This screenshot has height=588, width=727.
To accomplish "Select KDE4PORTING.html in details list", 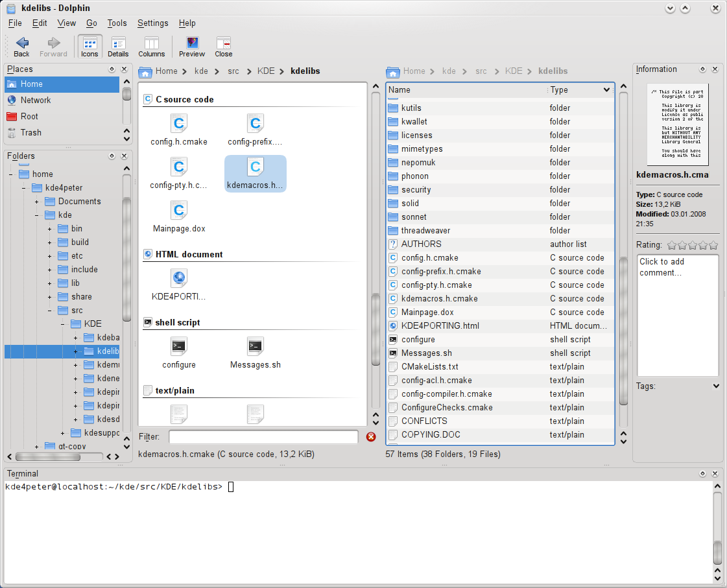I will (500, 325).
